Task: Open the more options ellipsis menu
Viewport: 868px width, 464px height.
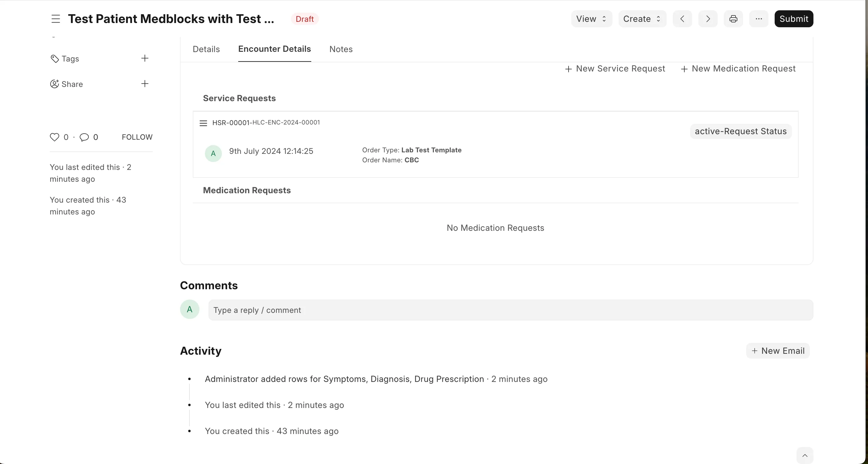Action: point(759,18)
